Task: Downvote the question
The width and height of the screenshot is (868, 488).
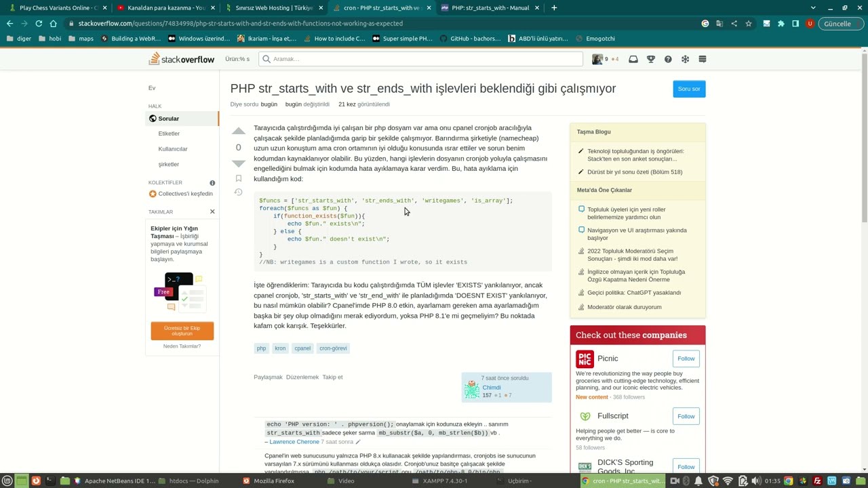Action: 238,163
